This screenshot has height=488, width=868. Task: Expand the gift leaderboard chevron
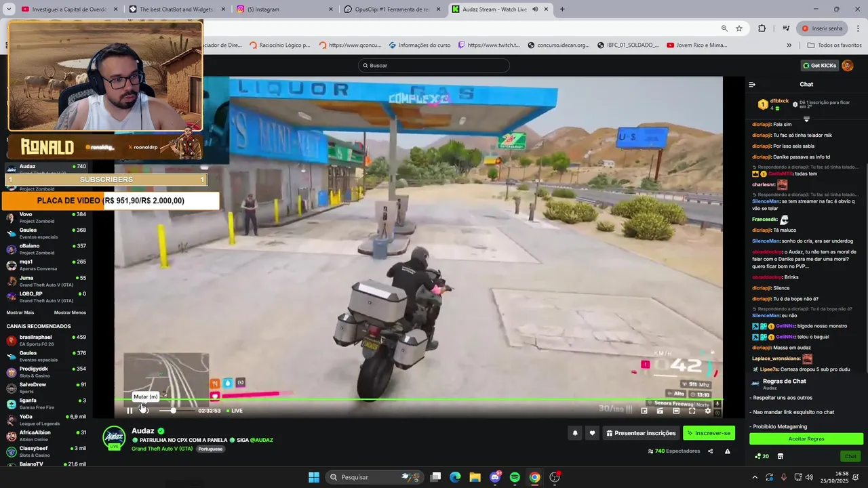[806, 119]
